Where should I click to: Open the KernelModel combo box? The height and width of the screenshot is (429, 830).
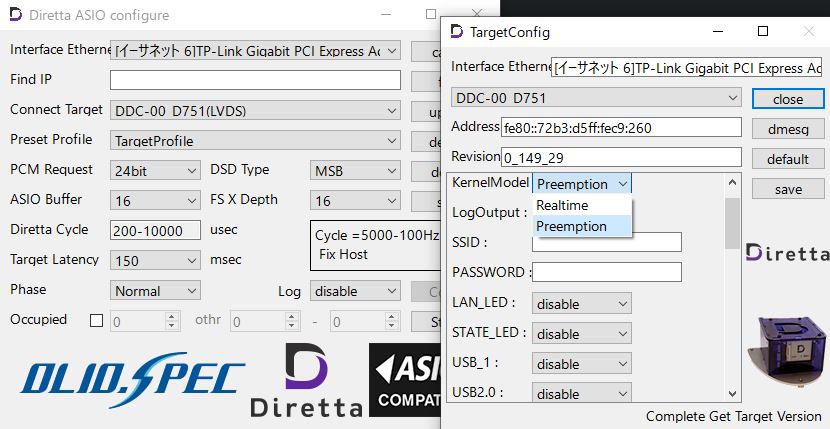coord(582,184)
